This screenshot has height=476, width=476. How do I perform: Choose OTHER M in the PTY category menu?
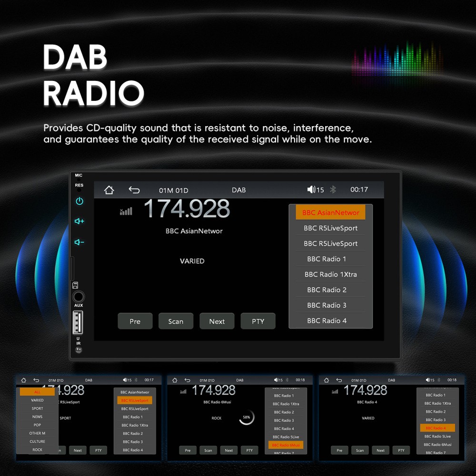click(x=37, y=433)
